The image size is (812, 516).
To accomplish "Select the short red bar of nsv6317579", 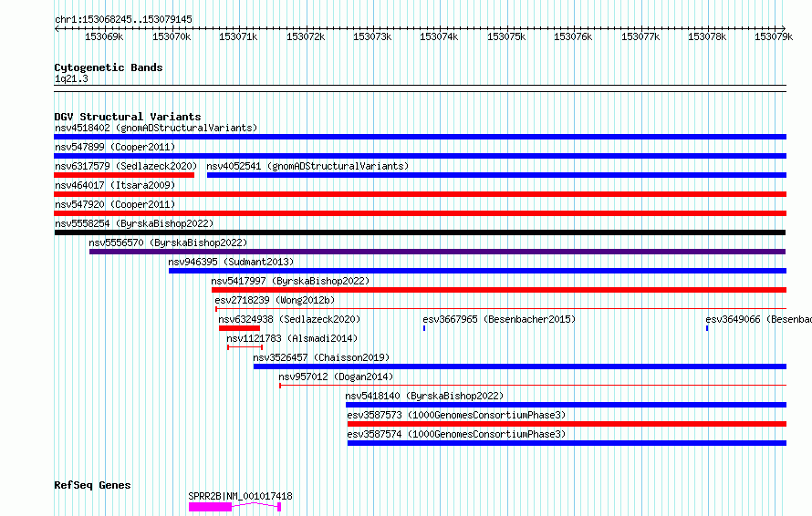I will coord(124,175).
